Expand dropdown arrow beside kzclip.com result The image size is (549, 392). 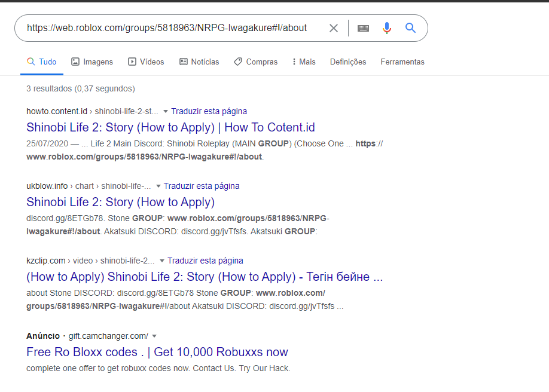[161, 261]
